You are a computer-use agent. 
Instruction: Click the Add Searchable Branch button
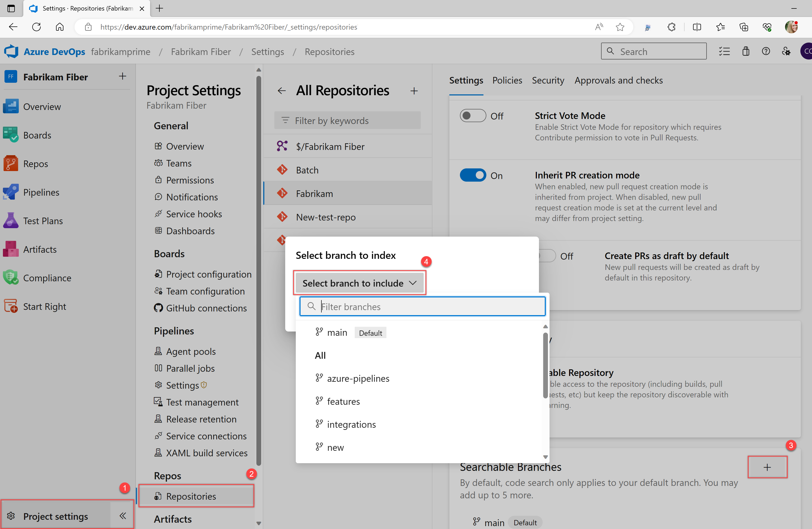(767, 467)
